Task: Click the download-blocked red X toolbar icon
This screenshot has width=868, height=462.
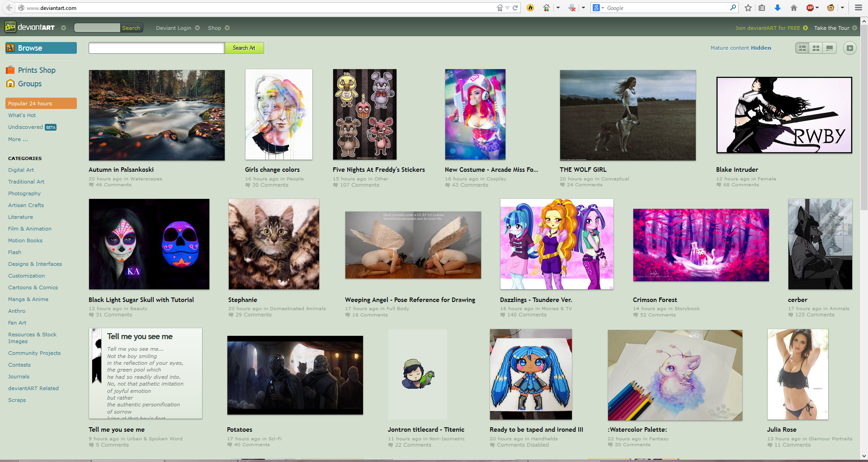Action: click(572, 8)
